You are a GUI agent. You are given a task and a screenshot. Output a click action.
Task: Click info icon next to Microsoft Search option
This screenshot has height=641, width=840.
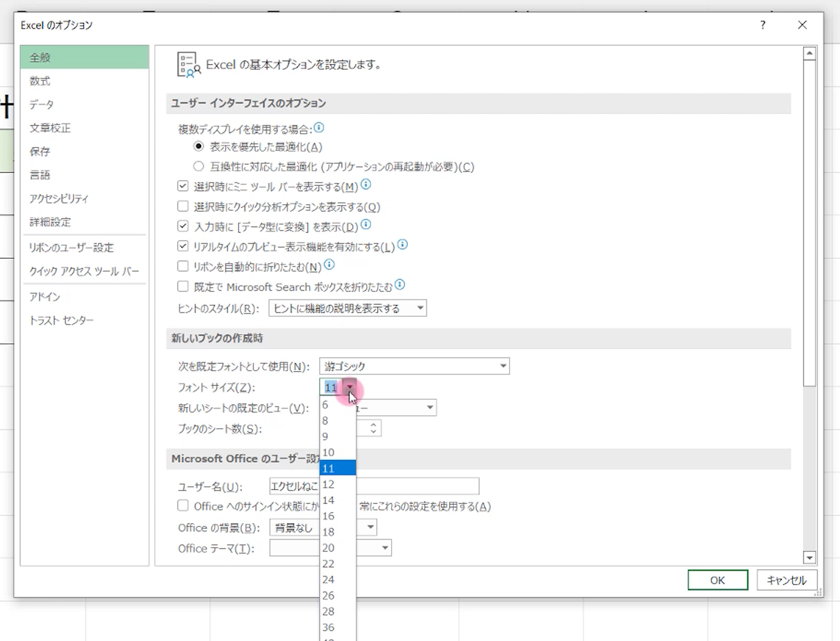[x=400, y=285]
